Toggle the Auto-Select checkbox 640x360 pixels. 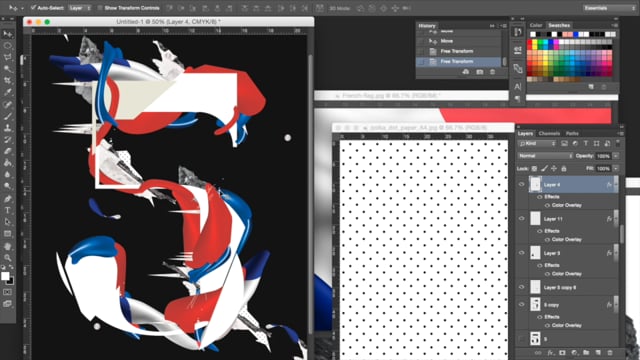33,8
